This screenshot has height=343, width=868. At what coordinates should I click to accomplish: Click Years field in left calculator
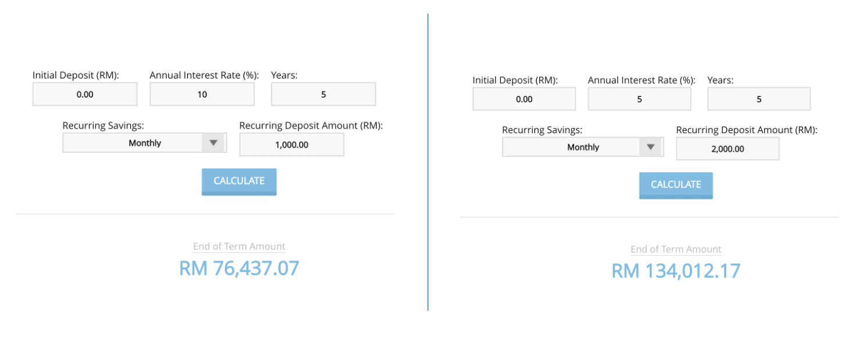pos(324,94)
